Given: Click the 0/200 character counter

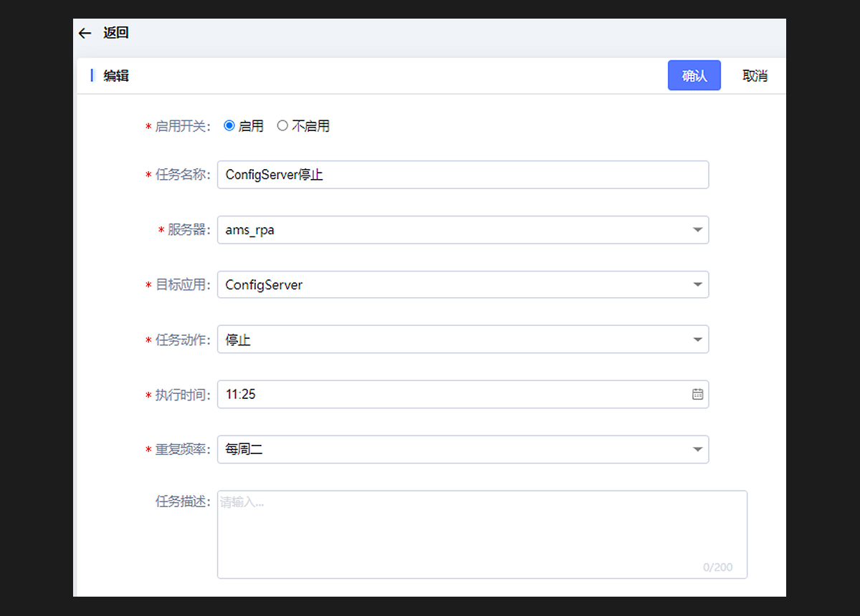Looking at the screenshot, I should 717,567.
